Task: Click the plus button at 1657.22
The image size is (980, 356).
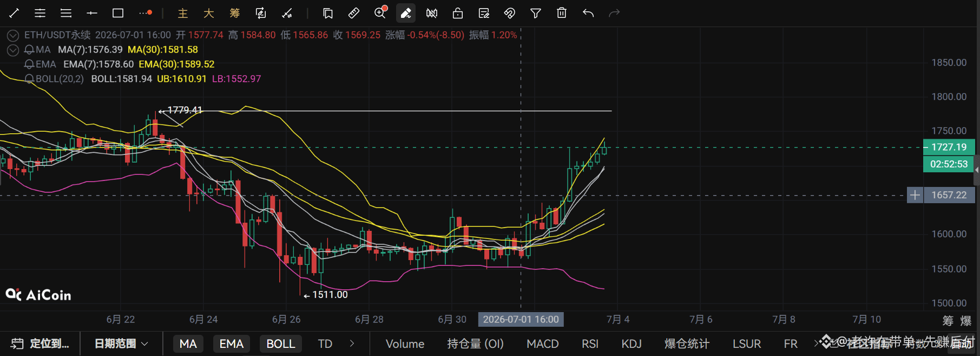Action: [915, 195]
